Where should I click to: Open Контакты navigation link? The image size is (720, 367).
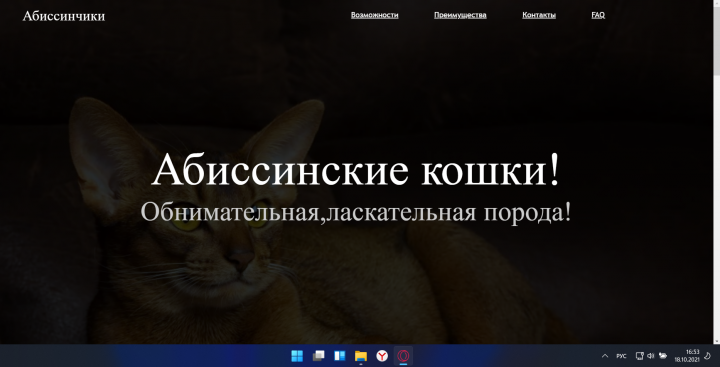(x=539, y=15)
